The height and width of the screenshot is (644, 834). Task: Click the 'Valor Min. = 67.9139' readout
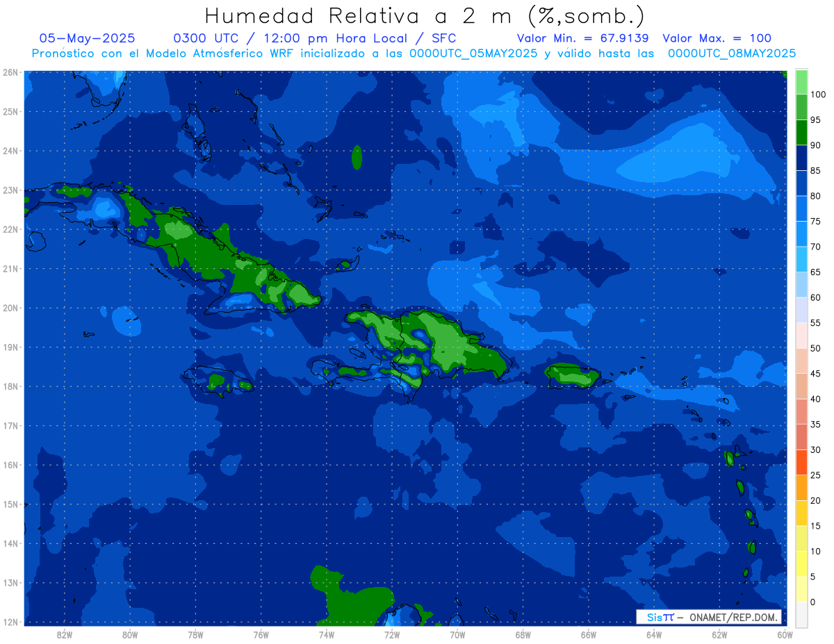[583, 38]
